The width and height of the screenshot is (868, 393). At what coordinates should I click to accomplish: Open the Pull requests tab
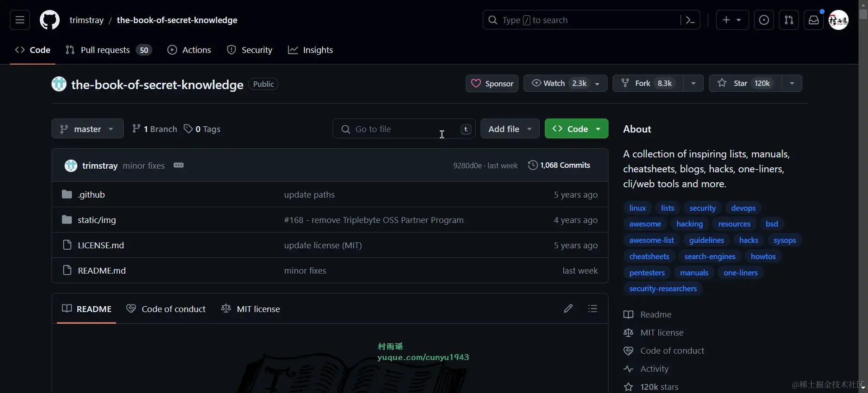tap(109, 50)
